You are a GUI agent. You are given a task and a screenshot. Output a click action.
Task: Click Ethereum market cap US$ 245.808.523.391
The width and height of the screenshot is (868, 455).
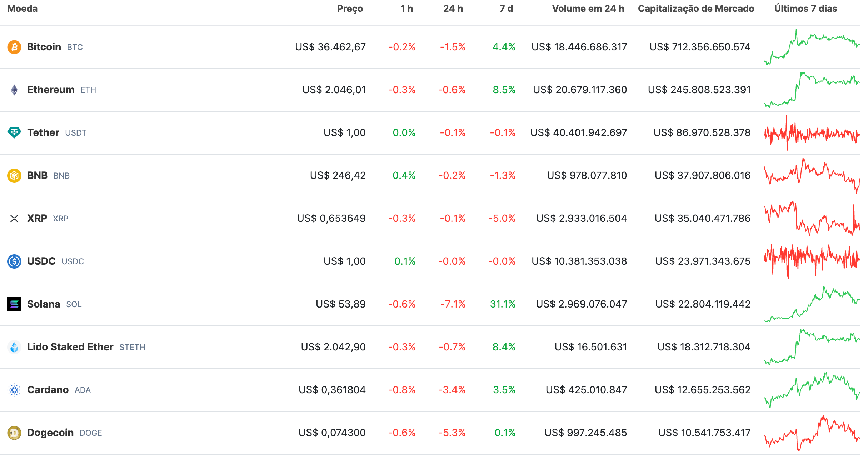[x=699, y=90]
